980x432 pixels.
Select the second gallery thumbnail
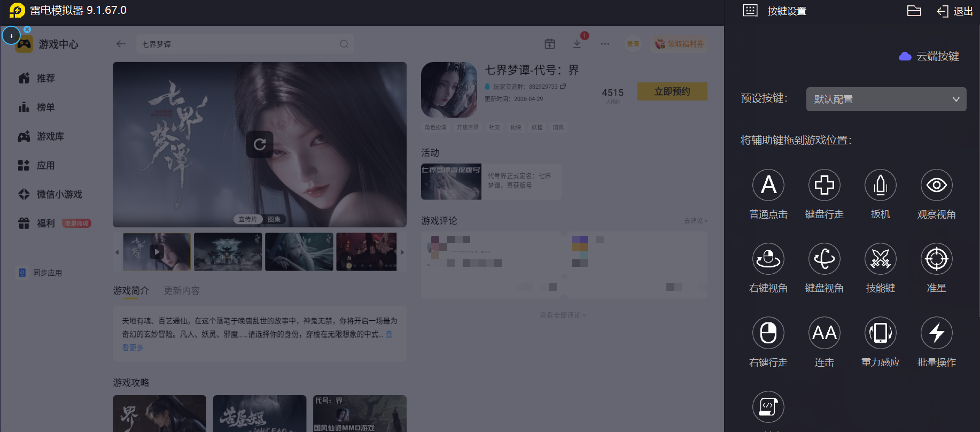pyautogui.click(x=228, y=251)
